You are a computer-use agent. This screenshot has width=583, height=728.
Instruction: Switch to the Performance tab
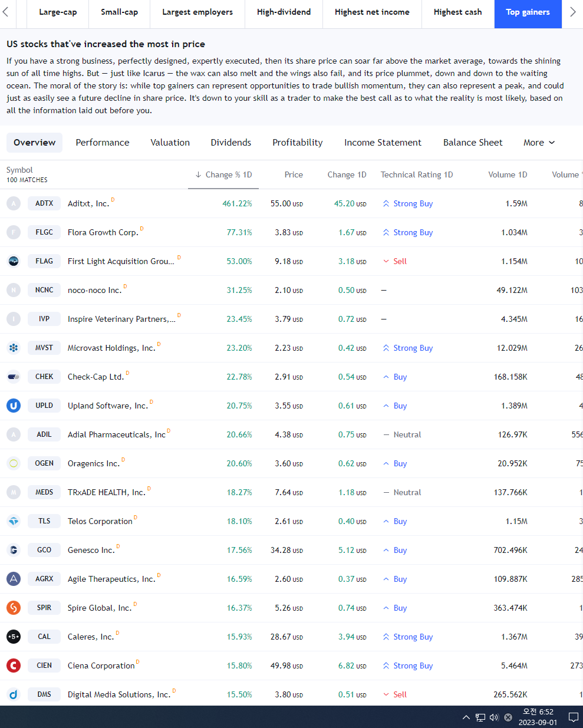click(x=103, y=143)
